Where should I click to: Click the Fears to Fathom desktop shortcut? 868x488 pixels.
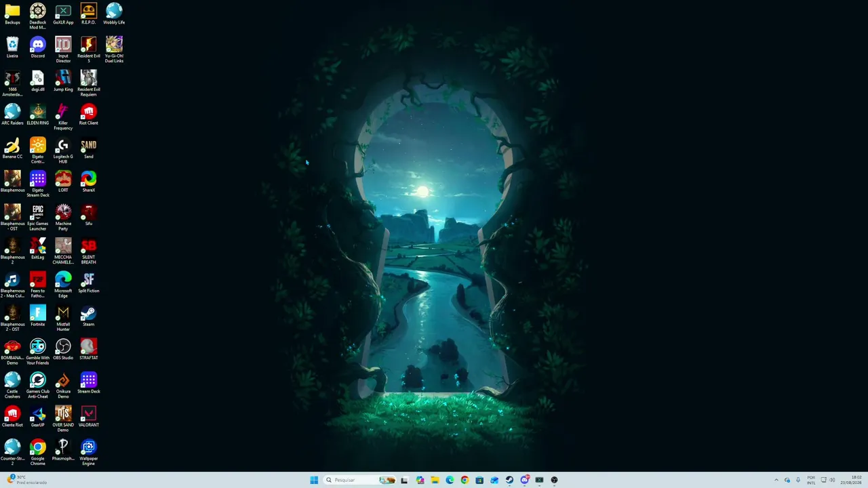pyautogui.click(x=38, y=285)
